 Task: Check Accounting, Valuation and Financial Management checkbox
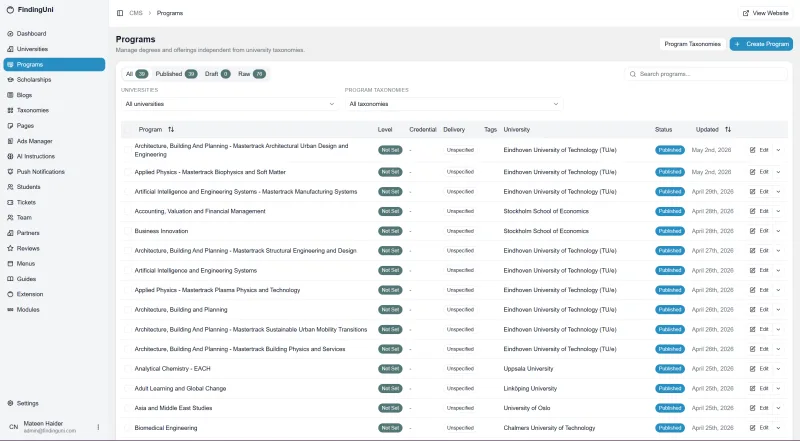(x=128, y=211)
